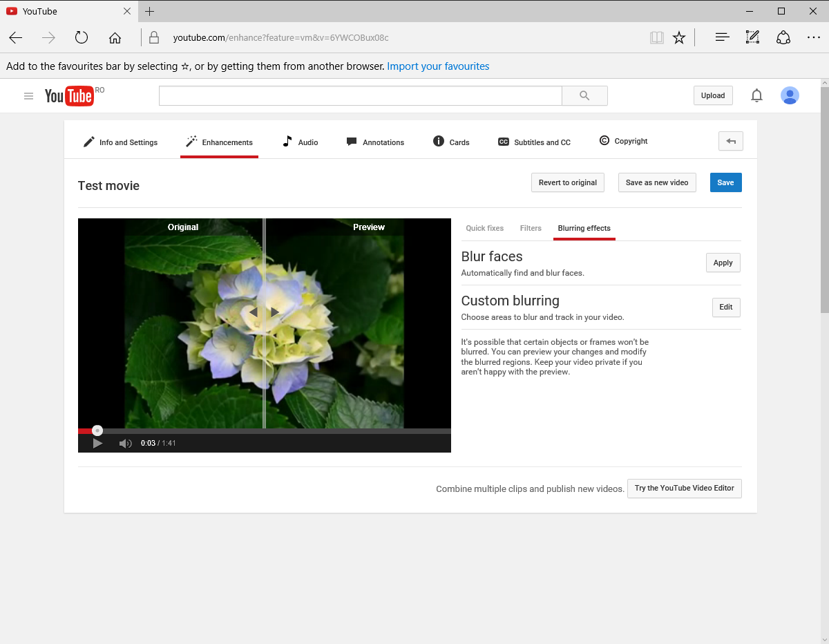
Task: Switch to the Info and Settings tab
Action: pyautogui.click(x=120, y=142)
